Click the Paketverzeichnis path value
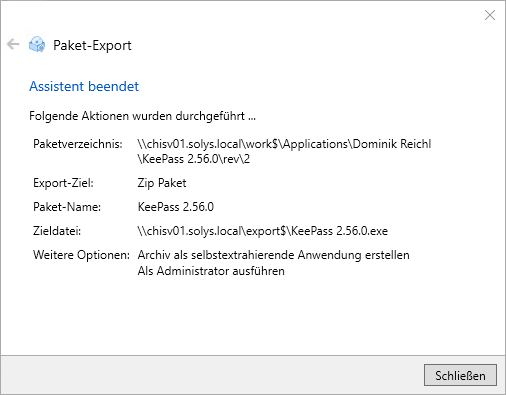The height and width of the screenshot is (395, 506). click(284, 151)
